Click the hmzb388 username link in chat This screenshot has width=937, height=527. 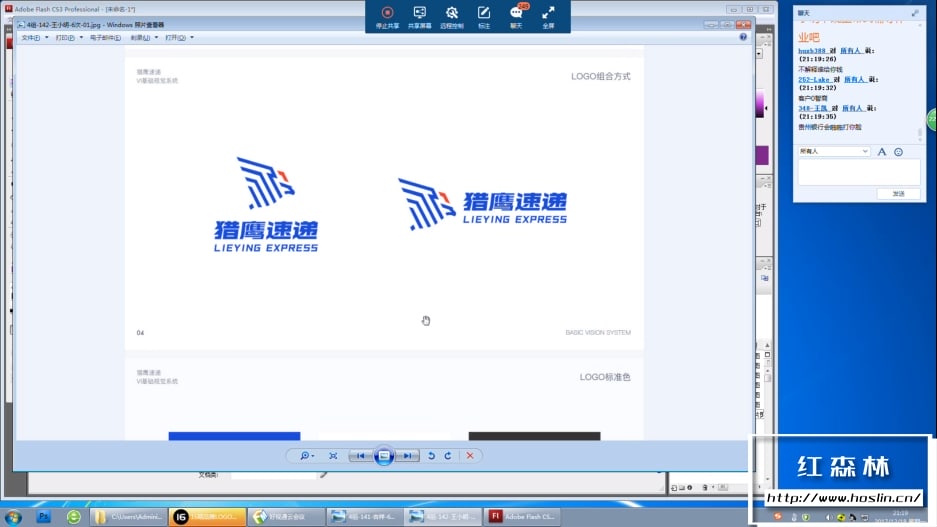coord(812,51)
